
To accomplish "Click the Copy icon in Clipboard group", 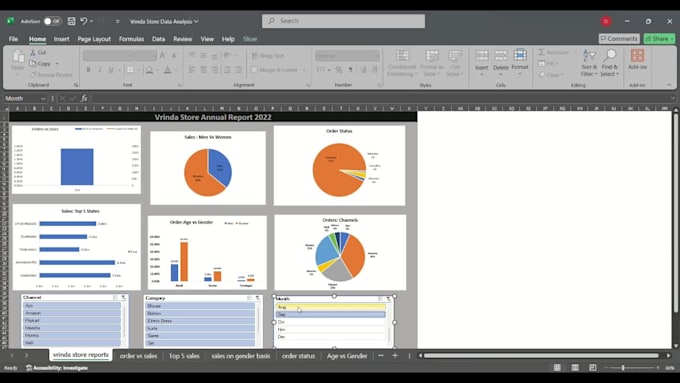I will pos(33,63).
